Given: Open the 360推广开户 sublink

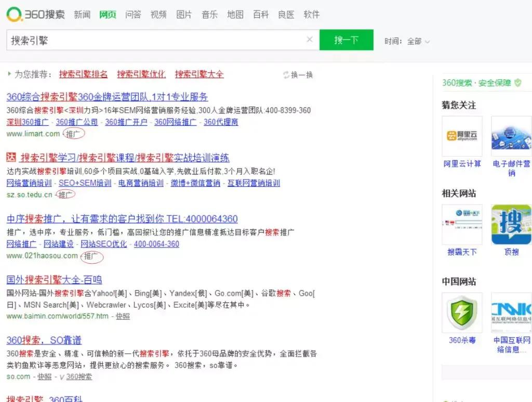Looking at the screenshot, I should pyautogui.click(x=126, y=122).
